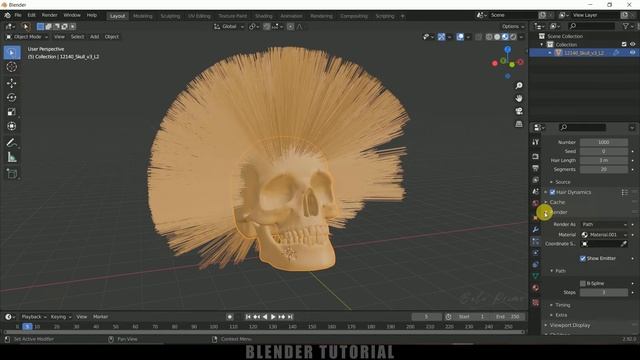Screen dimensions: 640x360
Task: Toggle camera view icon
Action: click(519, 111)
